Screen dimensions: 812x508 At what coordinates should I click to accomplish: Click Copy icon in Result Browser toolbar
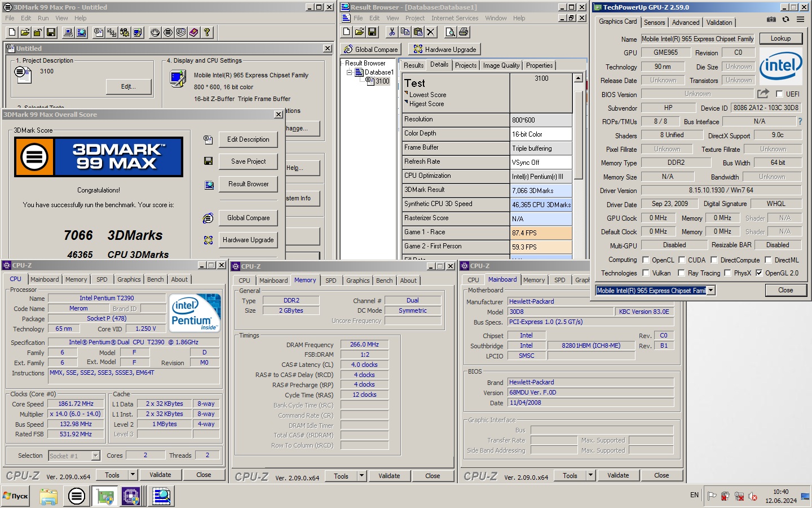point(405,32)
